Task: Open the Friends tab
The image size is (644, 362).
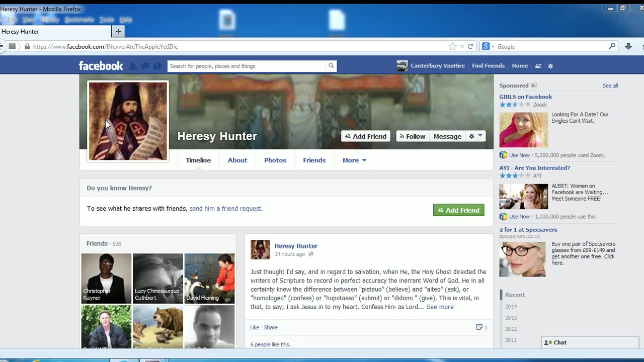Action: click(314, 160)
